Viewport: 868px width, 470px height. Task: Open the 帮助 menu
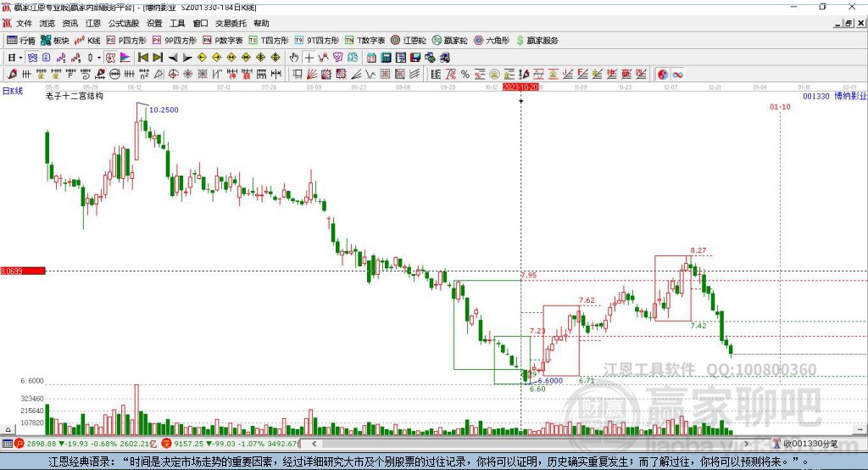(261, 23)
